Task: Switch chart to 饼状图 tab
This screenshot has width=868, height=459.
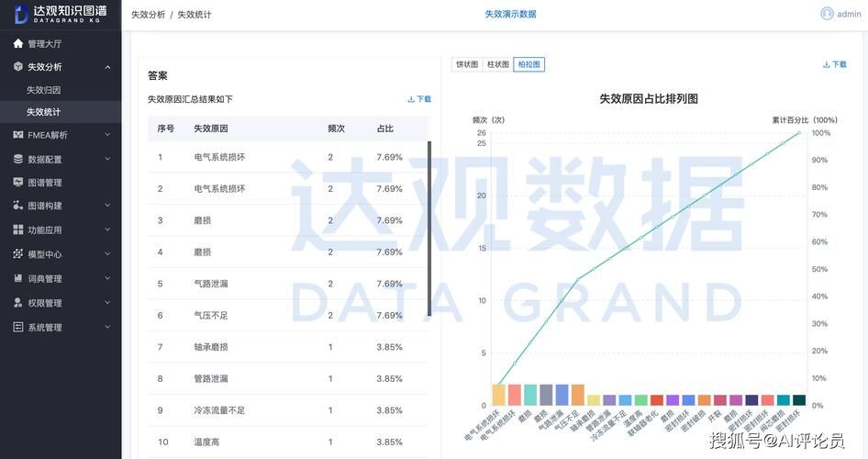Action: click(467, 64)
